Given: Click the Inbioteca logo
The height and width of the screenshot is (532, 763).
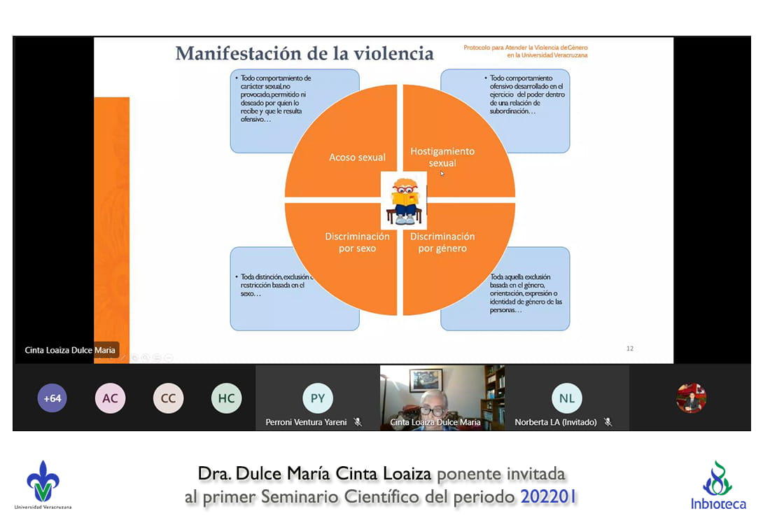Looking at the screenshot, I should point(717,485).
